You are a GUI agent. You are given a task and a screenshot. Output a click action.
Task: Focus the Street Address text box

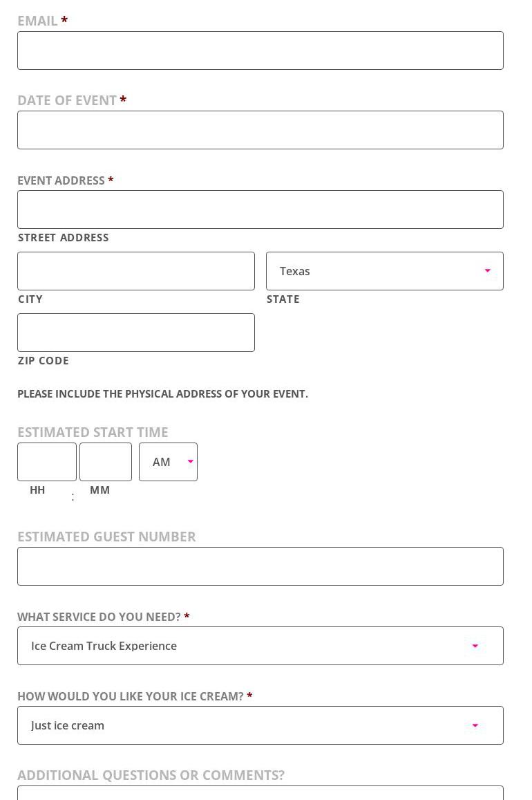260,210
